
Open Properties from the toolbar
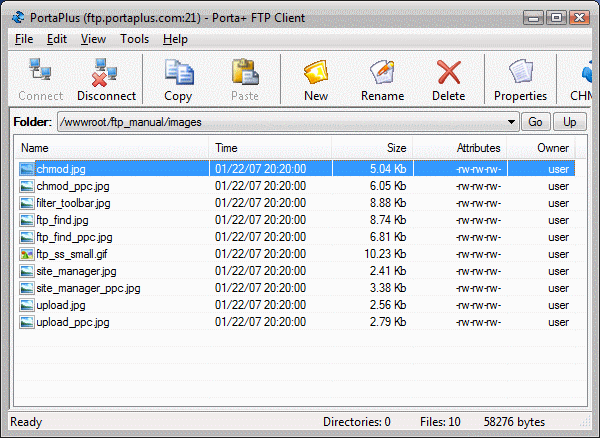[x=520, y=79]
